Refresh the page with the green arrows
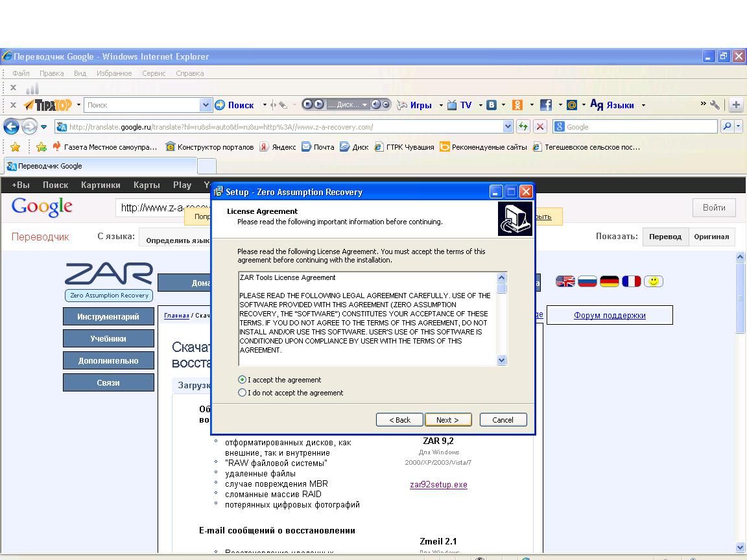This screenshot has height=560, width=747. coord(523,126)
